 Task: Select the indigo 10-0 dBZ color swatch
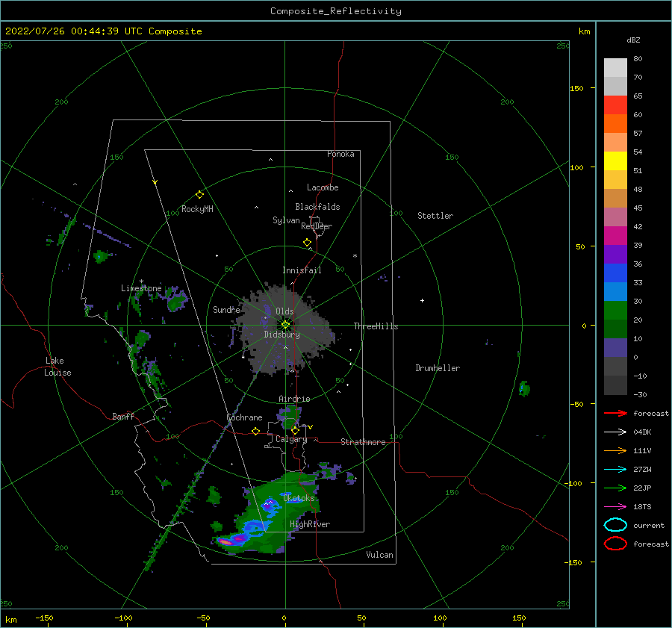615,348
